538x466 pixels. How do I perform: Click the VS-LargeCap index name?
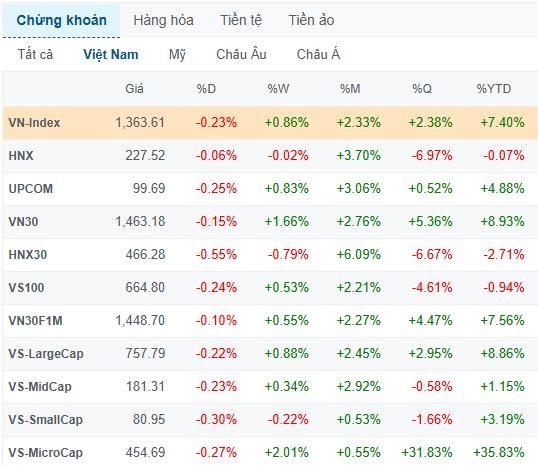click(x=46, y=353)
